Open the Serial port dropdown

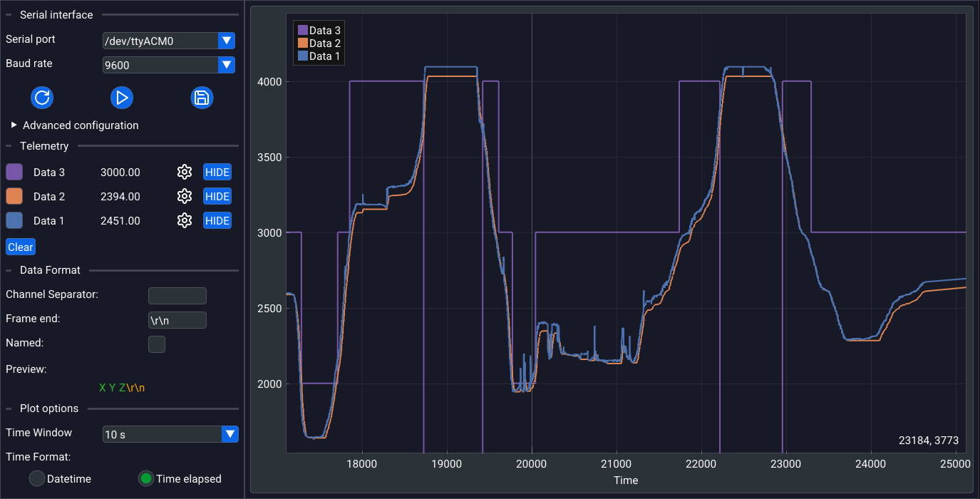226,41
